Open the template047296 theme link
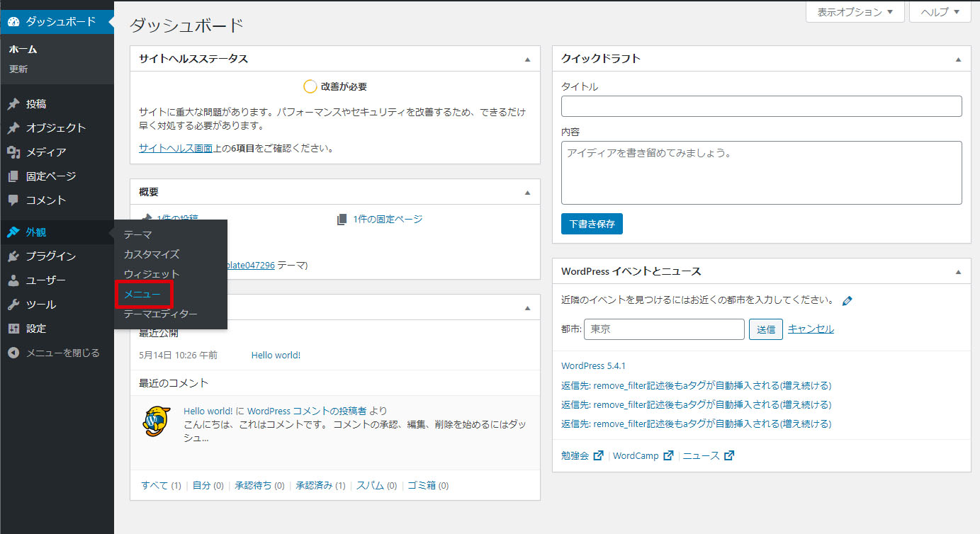The width and height of the screenshot is (980, 534). [251, 266]
